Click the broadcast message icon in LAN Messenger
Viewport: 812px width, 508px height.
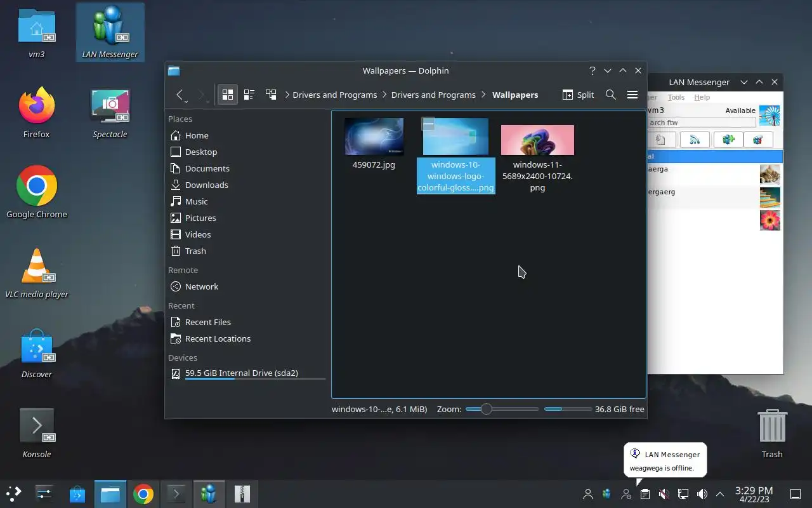point(695,140)
